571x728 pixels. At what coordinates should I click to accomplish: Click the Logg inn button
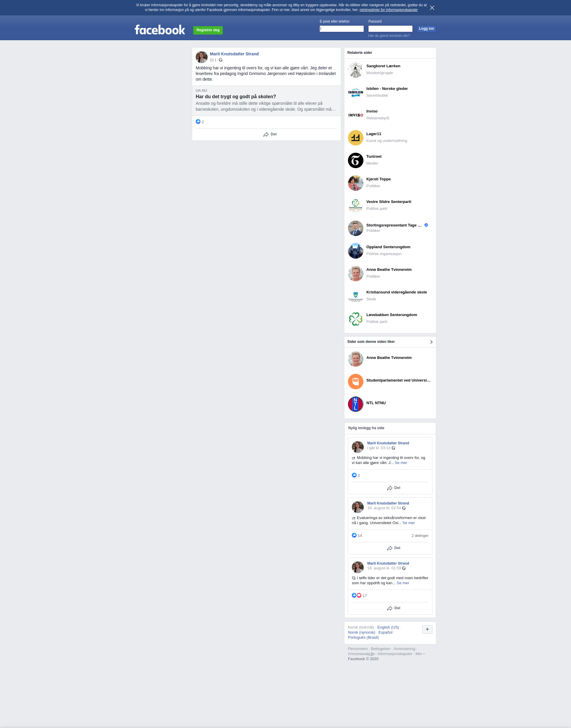[426, 29]
